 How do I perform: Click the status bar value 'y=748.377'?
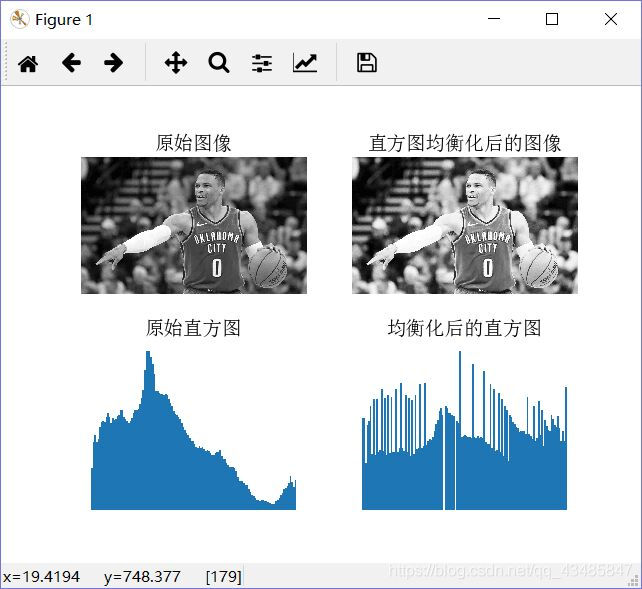point(142,577)
